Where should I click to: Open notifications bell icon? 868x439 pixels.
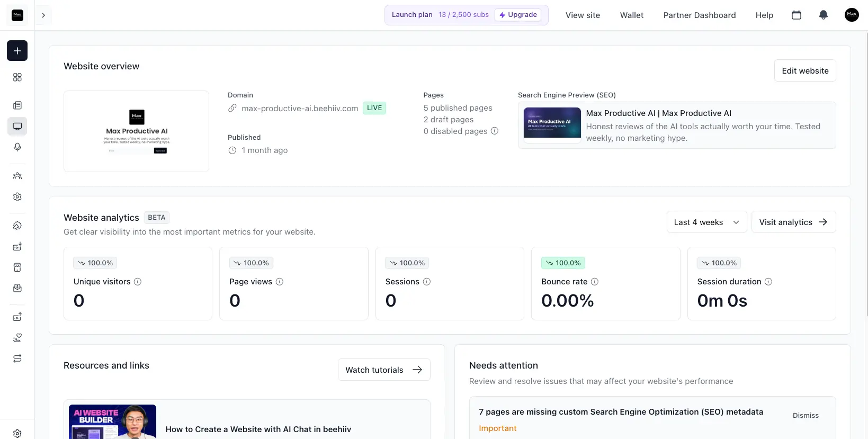(823, 15)
